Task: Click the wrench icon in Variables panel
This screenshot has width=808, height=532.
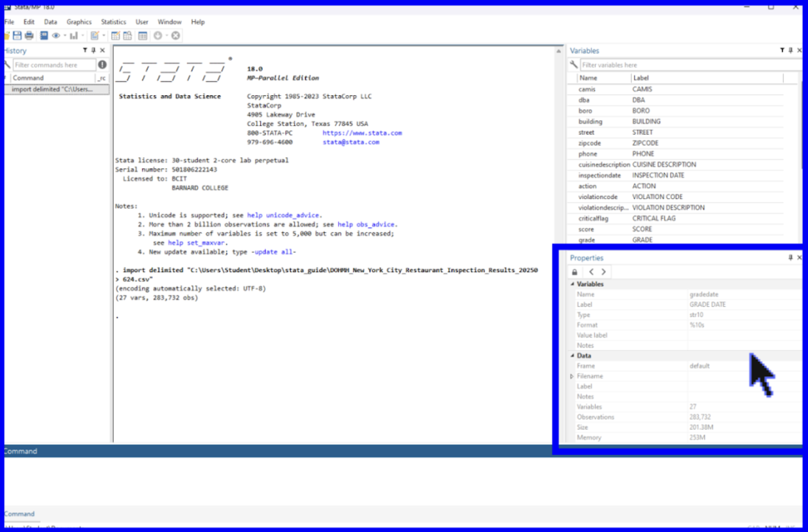Action: [574, 65]
